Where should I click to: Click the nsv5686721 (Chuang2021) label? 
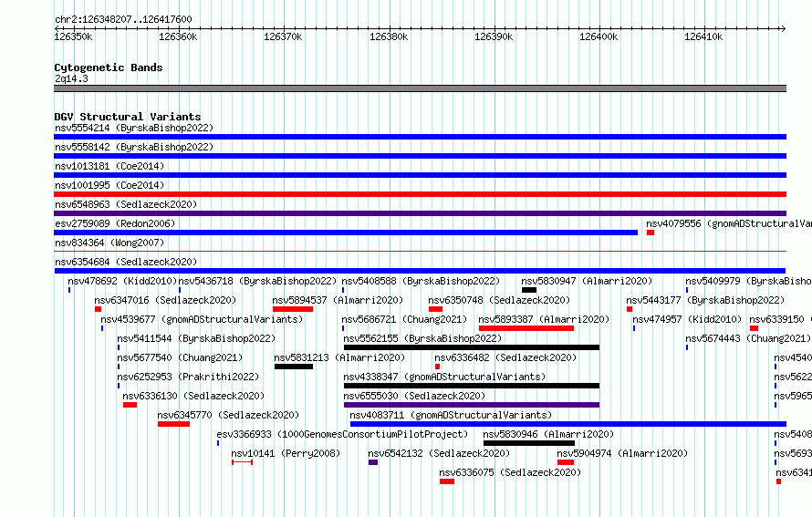[404, 319]
